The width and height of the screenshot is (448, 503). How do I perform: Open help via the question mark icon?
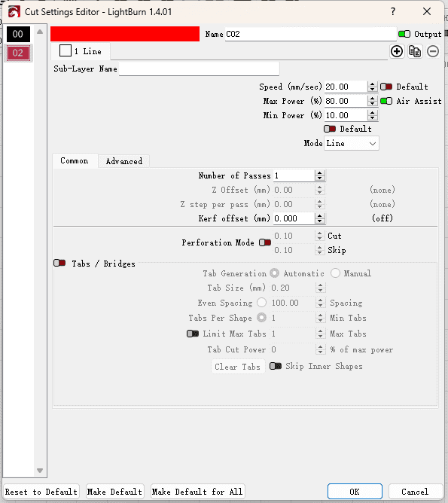pyautogui.click(x=393, y=12)
